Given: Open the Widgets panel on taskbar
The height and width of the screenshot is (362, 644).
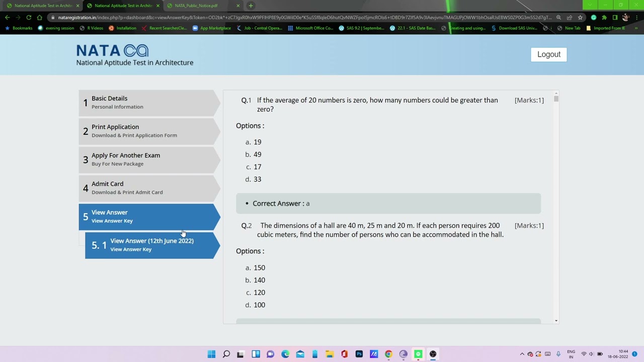Looking at the screenshot, I should point(256,354).
